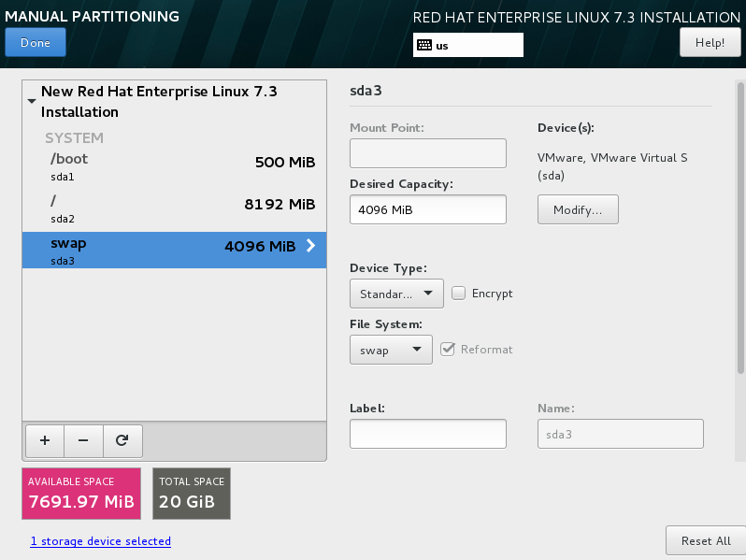Click the add mount point plus icon
Image resolution: width=746 pixels, height=560 pixels.
(x=45, y=440)
